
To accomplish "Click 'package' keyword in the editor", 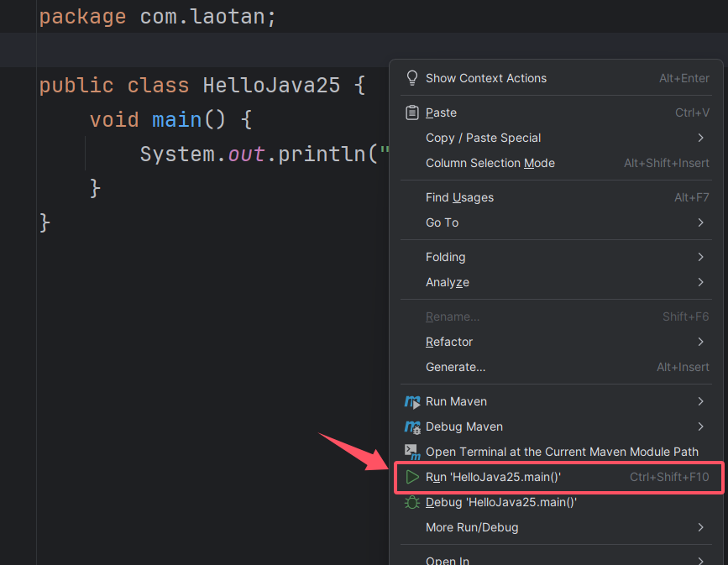I will (x=82, y=17).
